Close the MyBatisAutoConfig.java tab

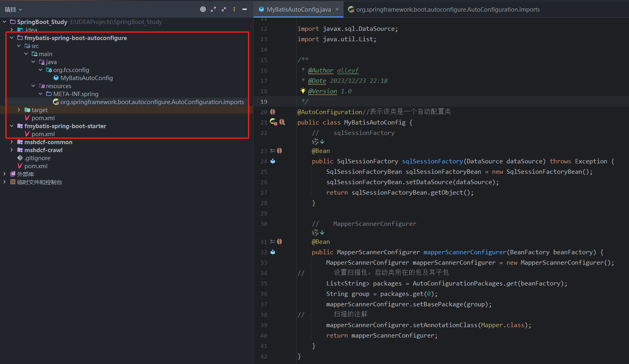(x=337, y=10)
